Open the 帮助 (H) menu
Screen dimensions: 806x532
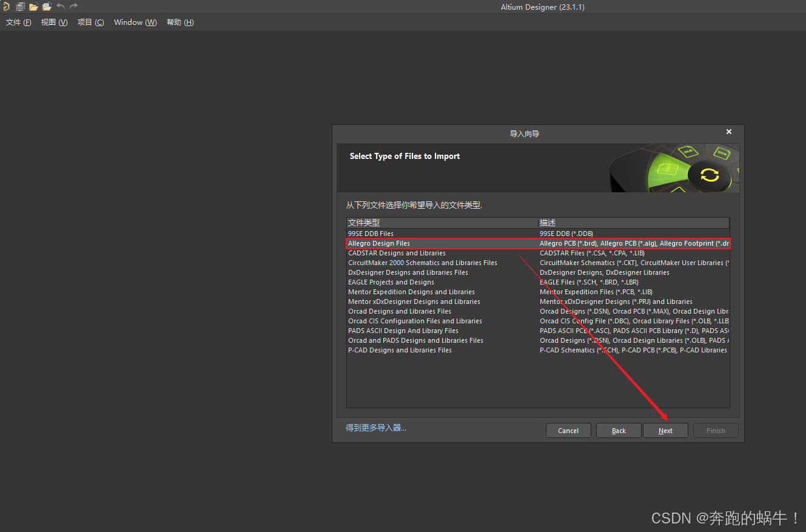coord(180,22)
